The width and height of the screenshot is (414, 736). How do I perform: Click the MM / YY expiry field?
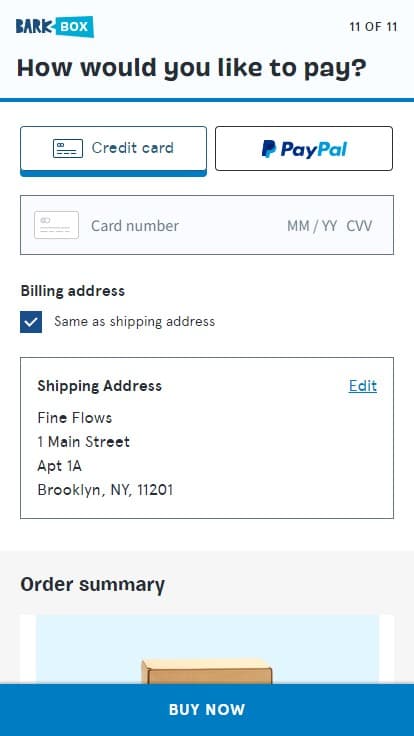(x=312, y=226)
